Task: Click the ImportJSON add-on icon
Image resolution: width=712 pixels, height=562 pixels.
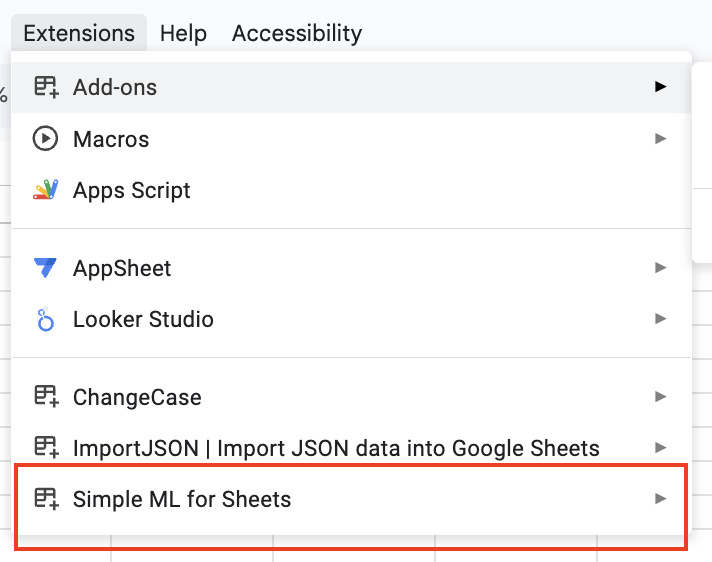Action: pyautogui.click(x=46, y=447)
